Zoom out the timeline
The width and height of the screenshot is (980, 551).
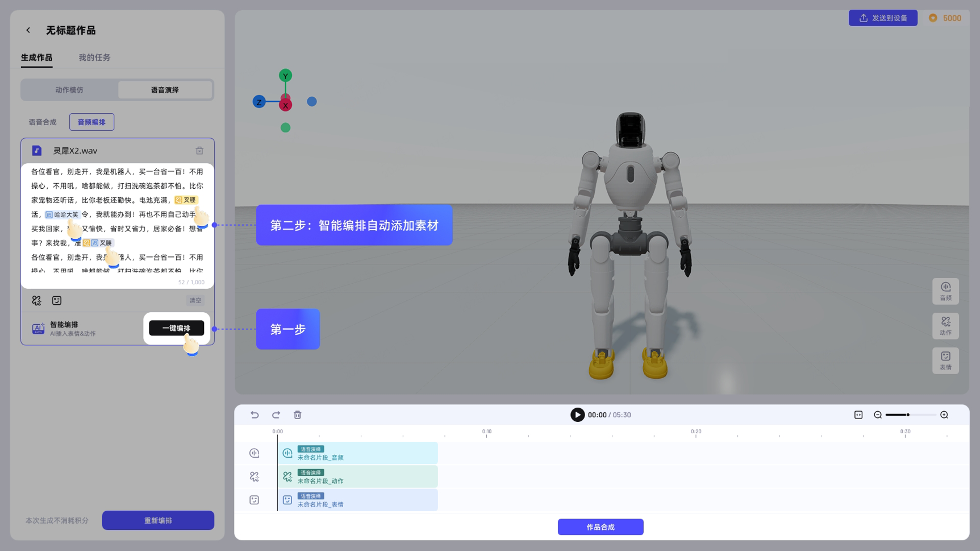click(x=878, y=415)
